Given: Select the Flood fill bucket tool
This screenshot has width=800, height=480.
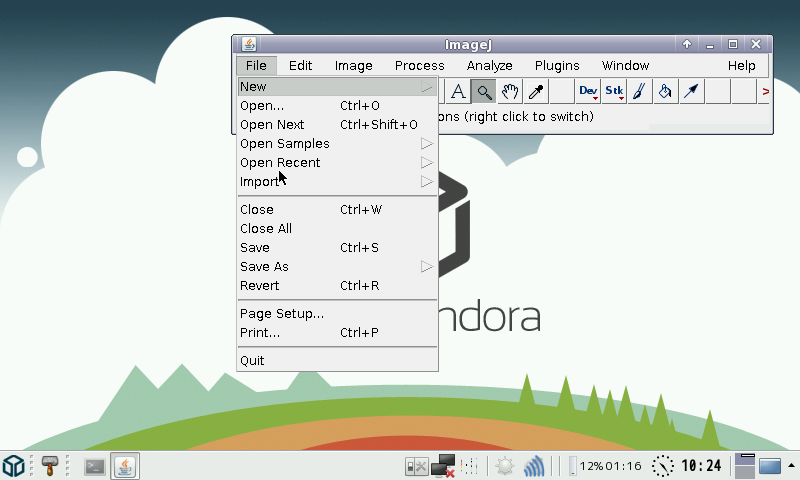Looking at the screenshot, I should tap(665, 92).
